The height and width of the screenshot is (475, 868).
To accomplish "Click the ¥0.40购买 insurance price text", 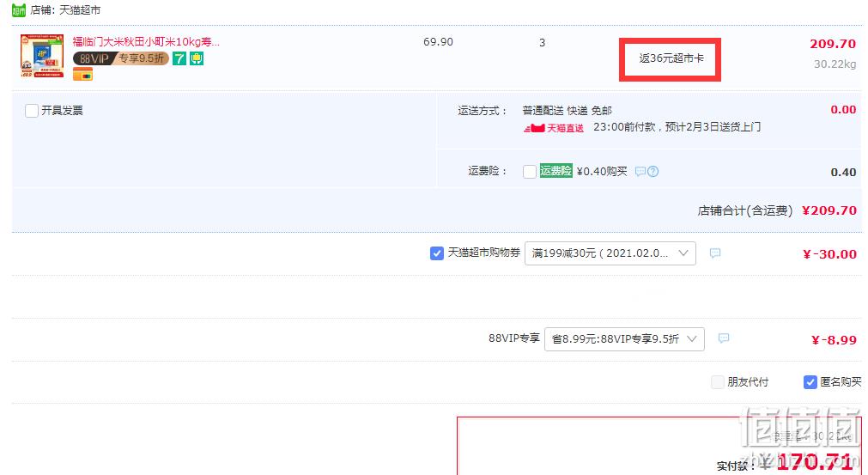I will tap(602, 171).
